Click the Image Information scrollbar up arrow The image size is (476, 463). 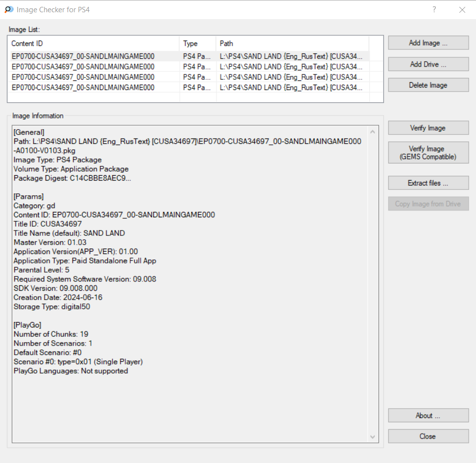coord(373,132)
